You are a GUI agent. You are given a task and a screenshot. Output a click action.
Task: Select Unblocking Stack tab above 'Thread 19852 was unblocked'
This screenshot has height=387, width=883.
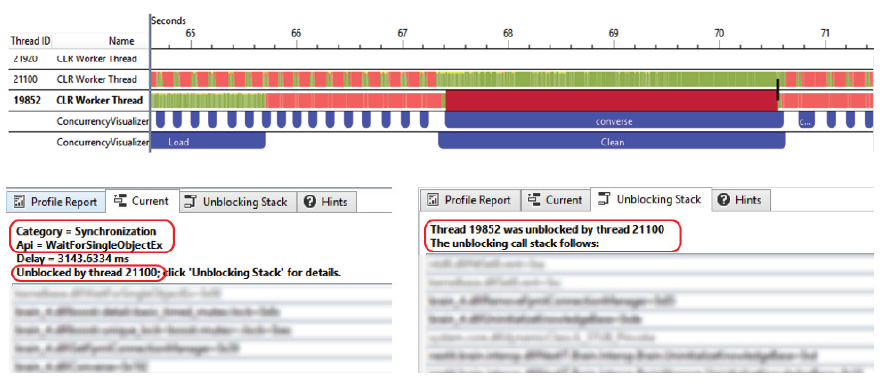tap(651, 199)
